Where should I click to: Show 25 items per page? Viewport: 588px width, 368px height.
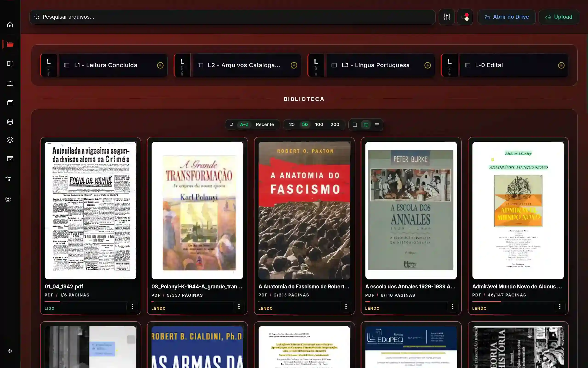pyautogui.click(x=292, y=125)
